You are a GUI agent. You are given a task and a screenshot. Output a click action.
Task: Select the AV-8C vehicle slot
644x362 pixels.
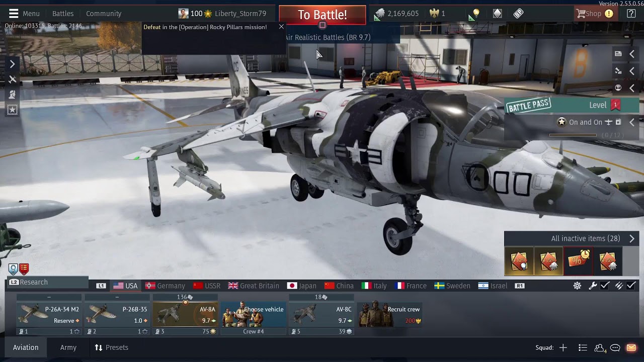(321, 315)
